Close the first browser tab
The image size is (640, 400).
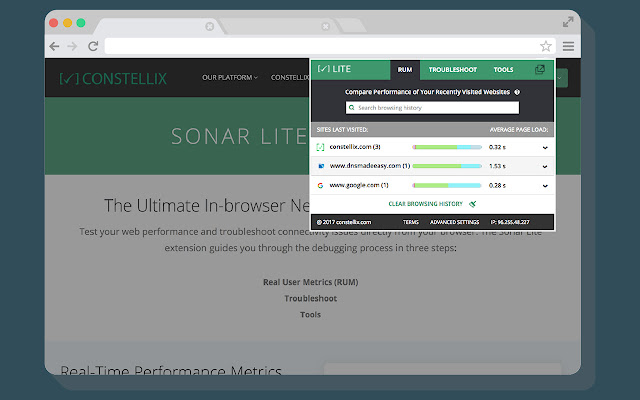pyautogui.click(x=209, y=27)
